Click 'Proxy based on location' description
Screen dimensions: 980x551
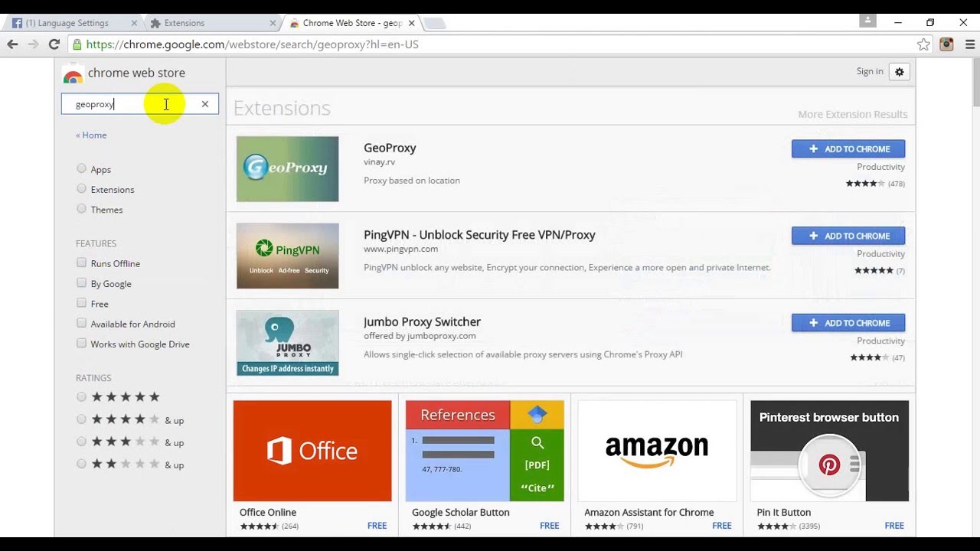click(412, 181)
